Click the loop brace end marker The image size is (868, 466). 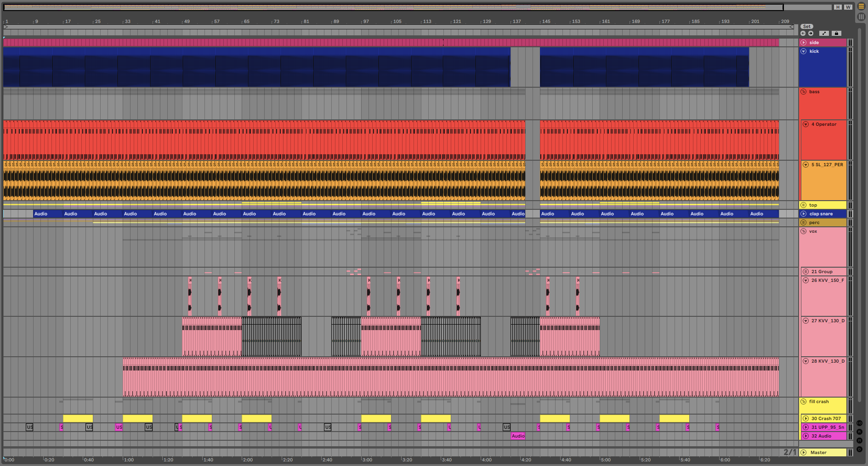click(x=791, y=27)
